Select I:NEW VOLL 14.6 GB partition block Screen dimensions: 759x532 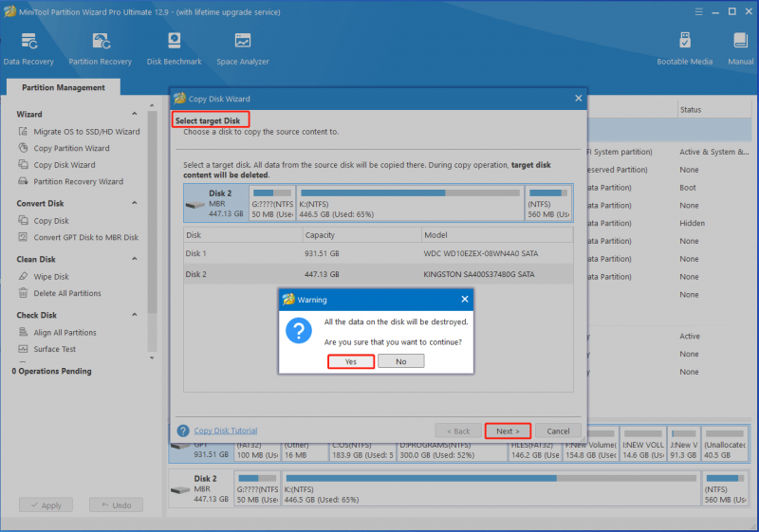coord(643,444)
